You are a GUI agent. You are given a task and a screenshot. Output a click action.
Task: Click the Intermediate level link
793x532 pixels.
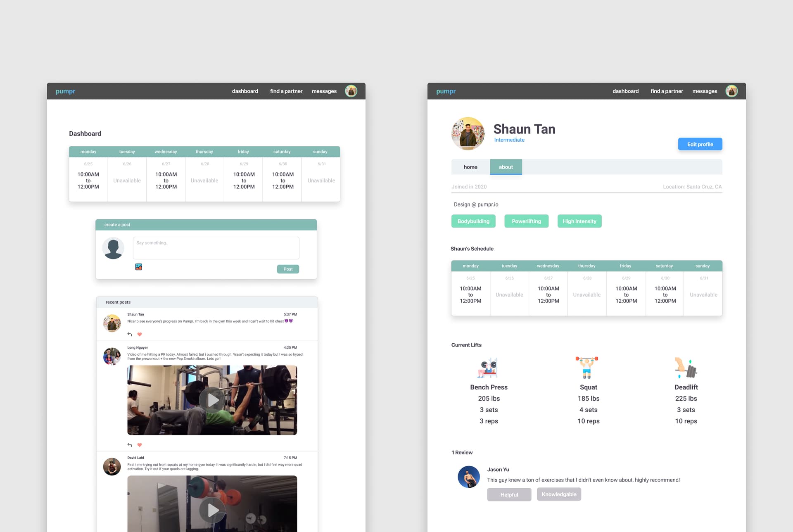pos(509,140)
